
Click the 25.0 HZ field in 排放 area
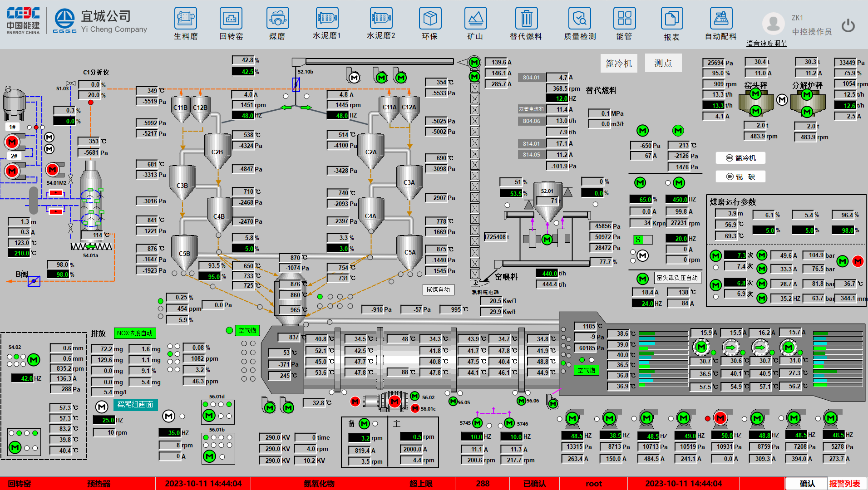pyautogui.click(x=104, y=420)
